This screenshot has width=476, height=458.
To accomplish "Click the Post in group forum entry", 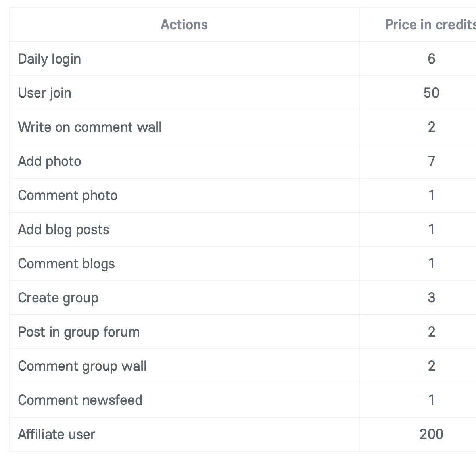I will pyautogui.click(x=79, y=332).
